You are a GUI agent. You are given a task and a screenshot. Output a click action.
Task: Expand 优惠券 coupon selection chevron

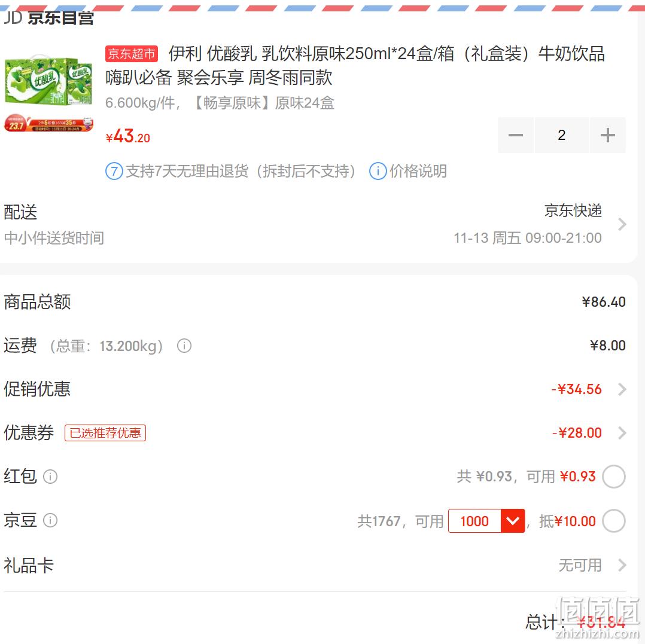click(x=622, y=433)
